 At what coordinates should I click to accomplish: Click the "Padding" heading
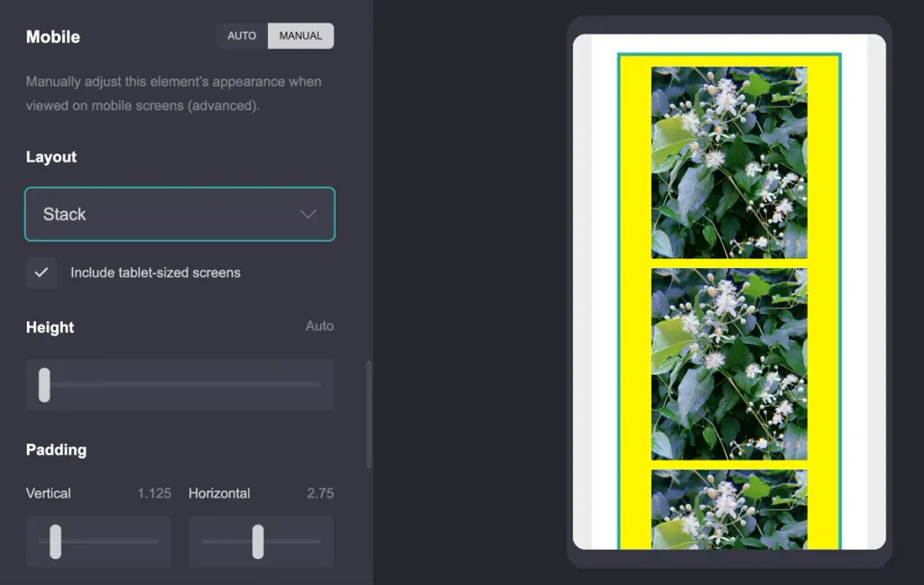click(56, 450)
